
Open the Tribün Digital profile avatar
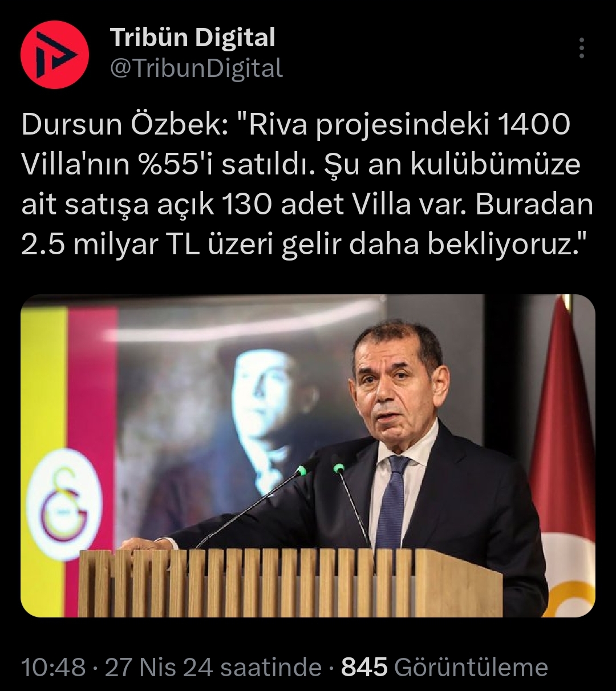pos(55,55)
